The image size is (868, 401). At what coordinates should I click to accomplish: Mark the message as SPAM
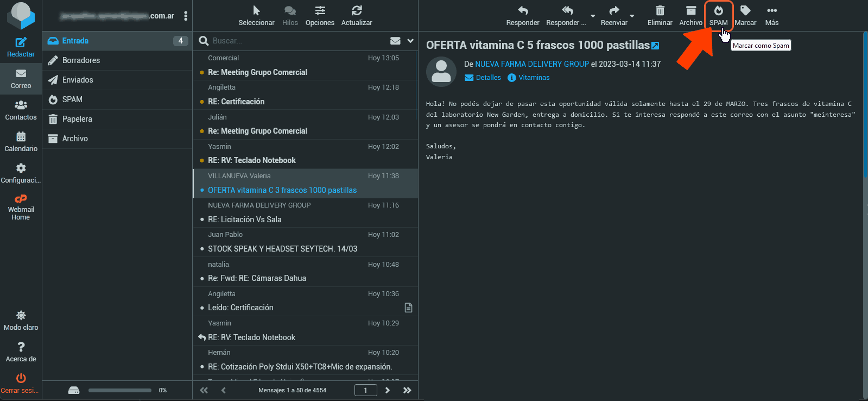tap(718, 16)
